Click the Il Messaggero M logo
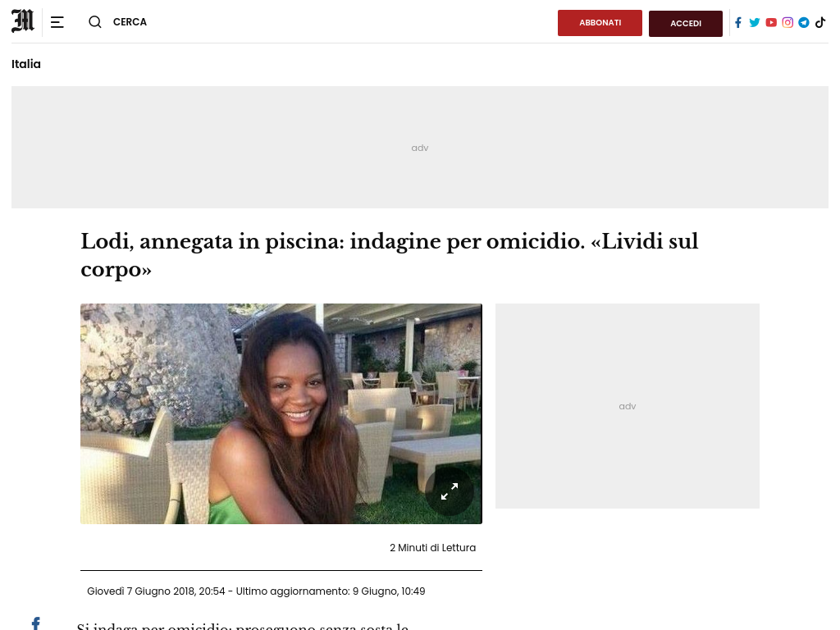This screenshot has width=840, height=630. pos(23,21)
